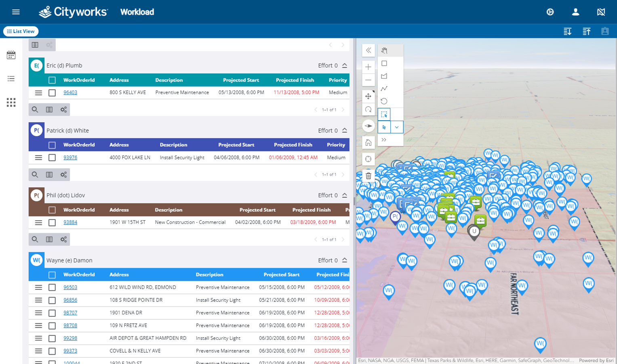The image size is (617, 364).
Task: Check the box for work order 93976
Action: [52, 158]
